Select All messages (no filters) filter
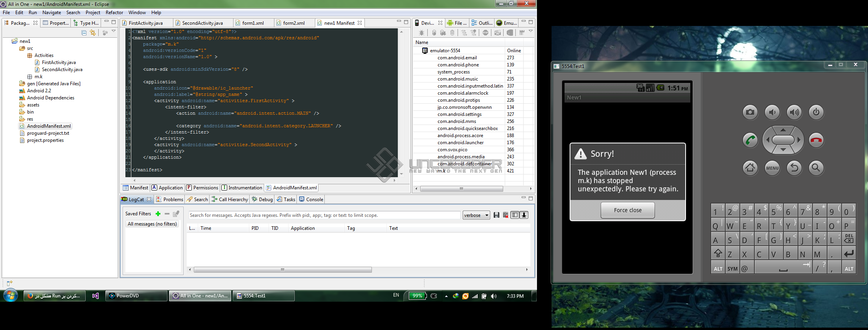This screenshot has height=330, width=868. coord(152,224)
